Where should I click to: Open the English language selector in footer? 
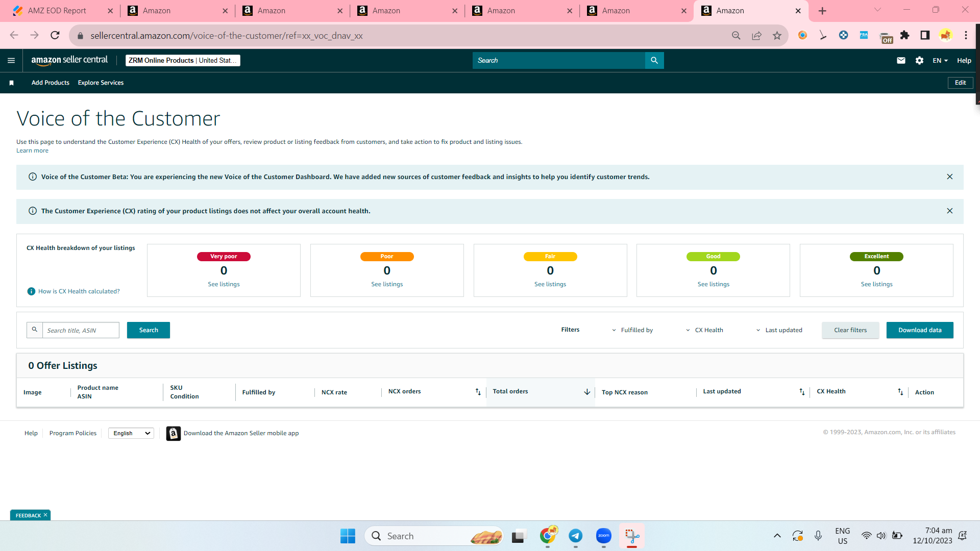131,433
